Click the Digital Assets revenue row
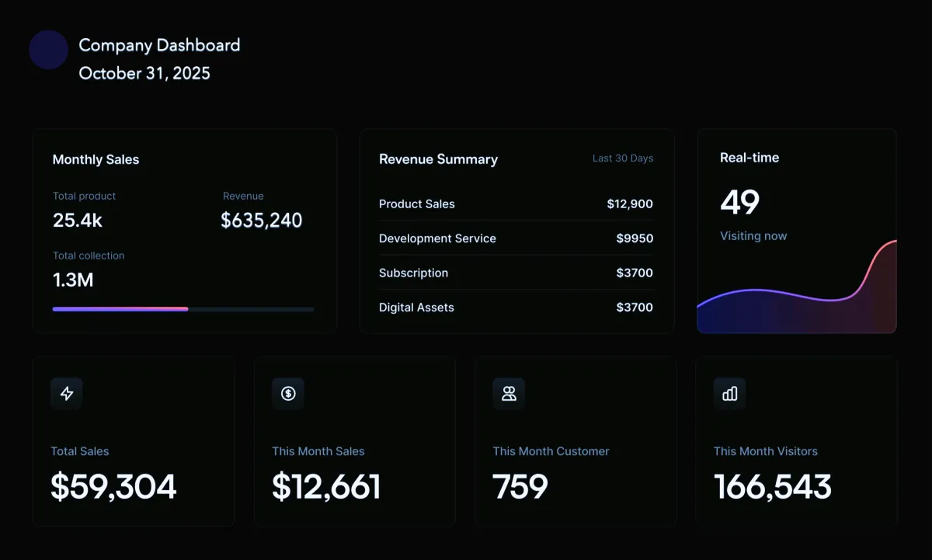Image resolution: width=932 pixels, height=560 pixels. pos(516,308)
